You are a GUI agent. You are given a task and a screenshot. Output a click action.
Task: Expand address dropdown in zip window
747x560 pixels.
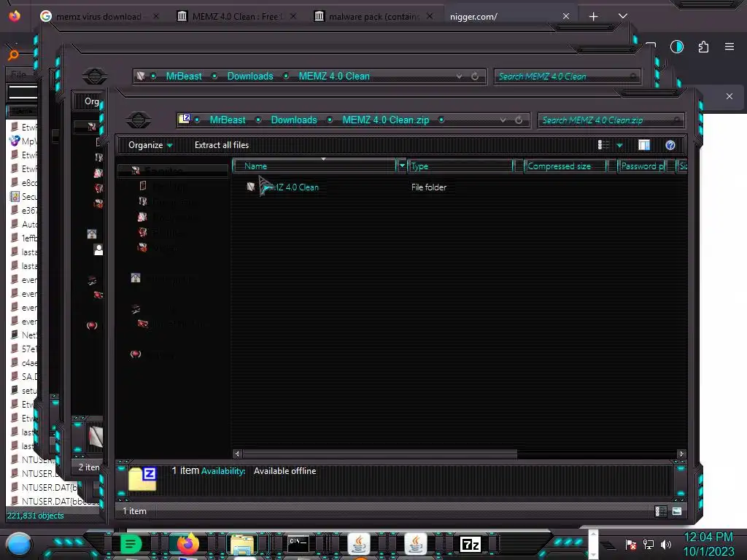coord(503,120)
